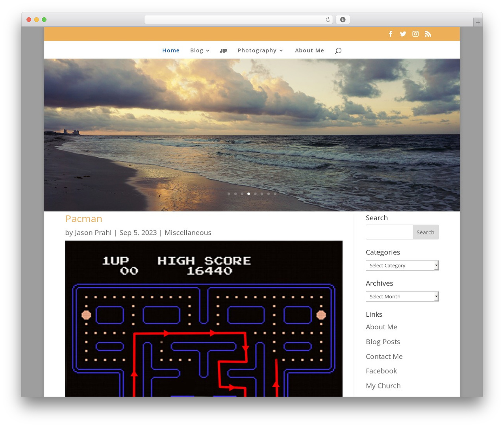
Task: Click the beach sunset slide image
Action: (x=252, y=135)
